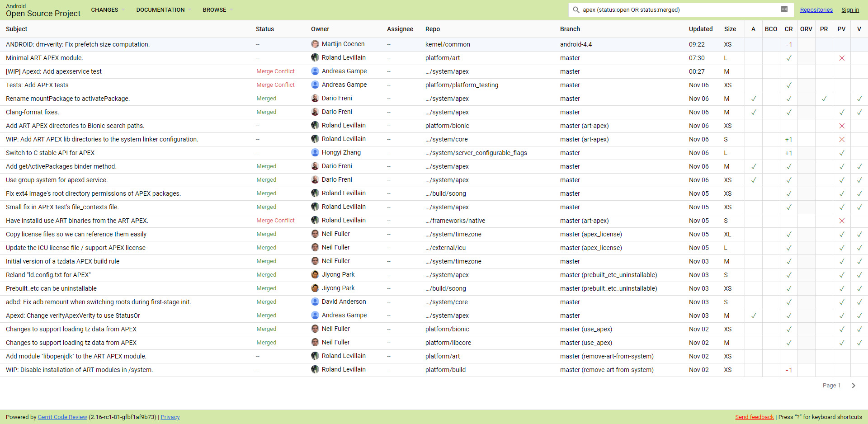The height and width of the screenshot is (424, 868).
Task: Open change 'adbd: Fix adb remount when switching roots'
Action: tap(99, 302)
